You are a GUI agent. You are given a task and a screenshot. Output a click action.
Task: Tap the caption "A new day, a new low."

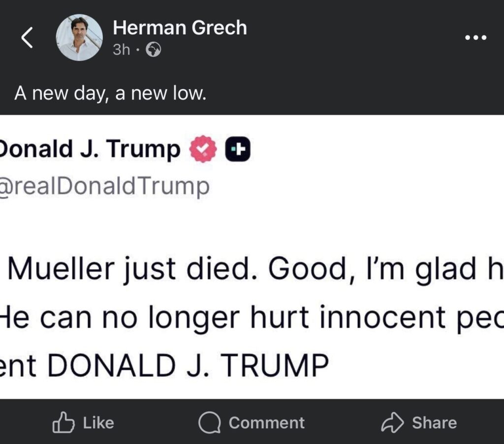[x=109, y=93]
